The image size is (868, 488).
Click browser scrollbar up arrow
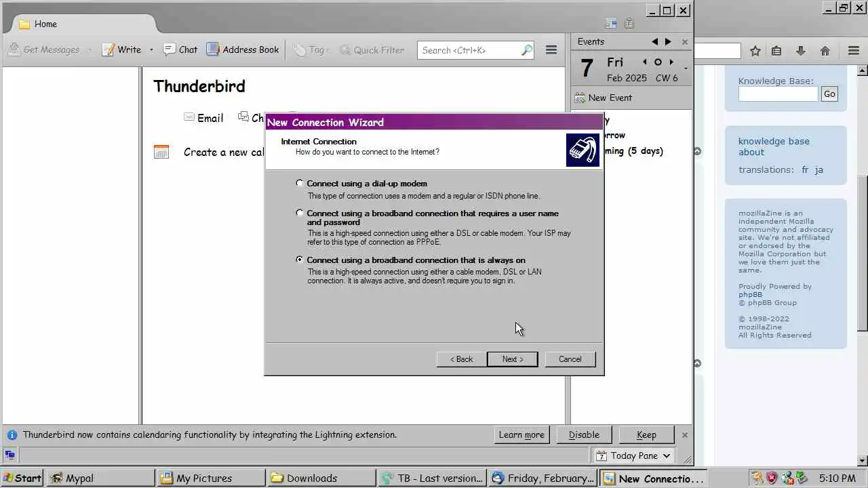click(x=863, y=70)
